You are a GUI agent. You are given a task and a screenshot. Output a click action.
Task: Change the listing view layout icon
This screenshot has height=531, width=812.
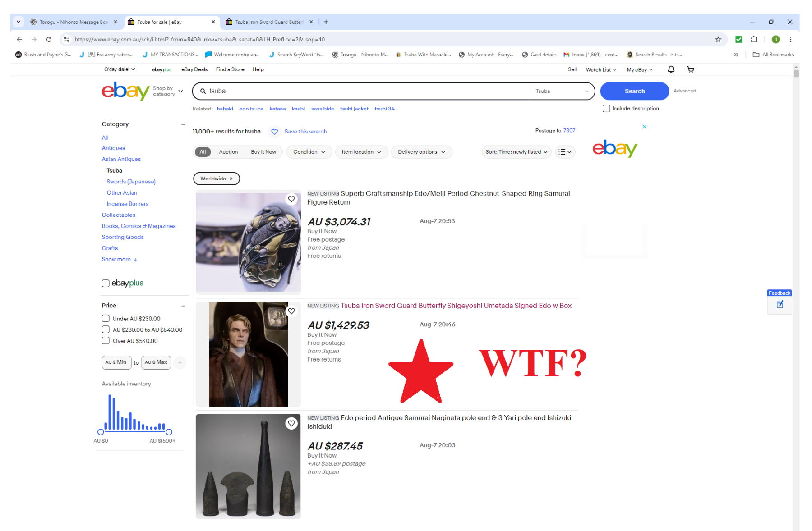(x=565, y=152)
